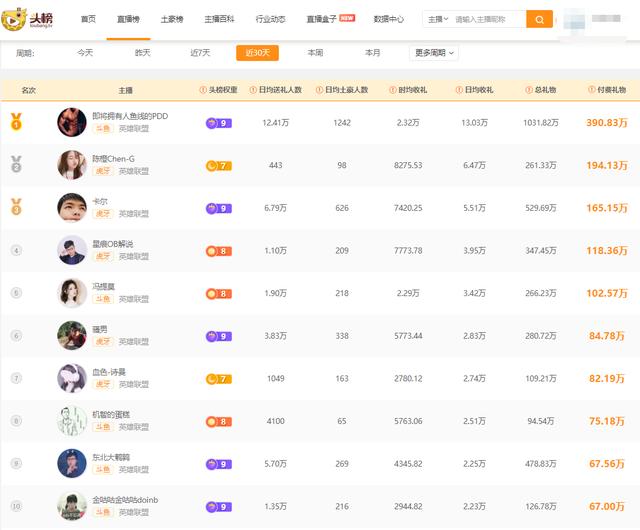
Task: Click rank 4 number circle
Action: pos(16,250)
